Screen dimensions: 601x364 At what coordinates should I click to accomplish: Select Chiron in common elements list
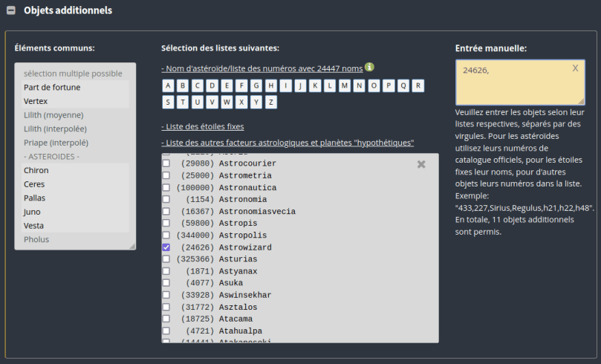pos(36,170)
